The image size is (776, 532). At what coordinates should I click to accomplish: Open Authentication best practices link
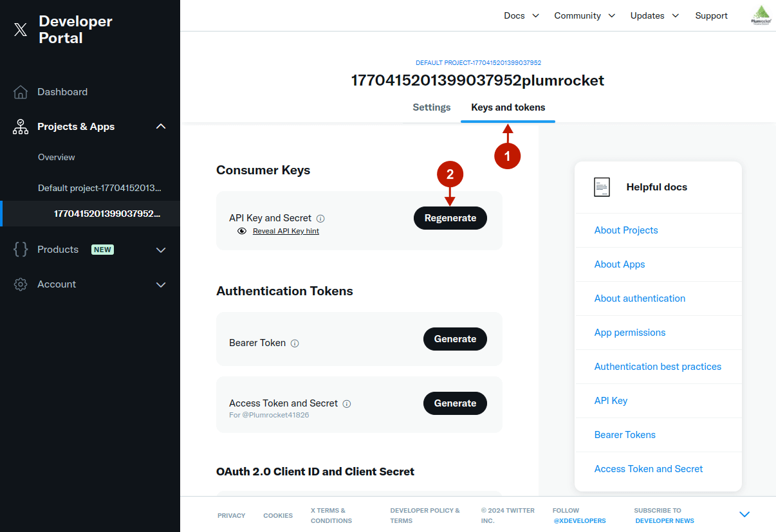(x=658, y=367)
